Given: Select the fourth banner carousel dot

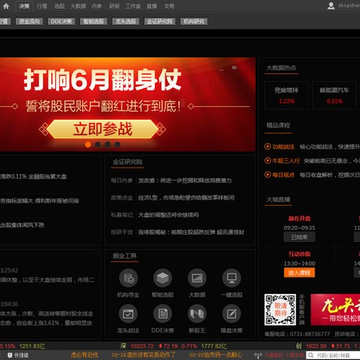Looking at the screenshot, I should 117,144.
